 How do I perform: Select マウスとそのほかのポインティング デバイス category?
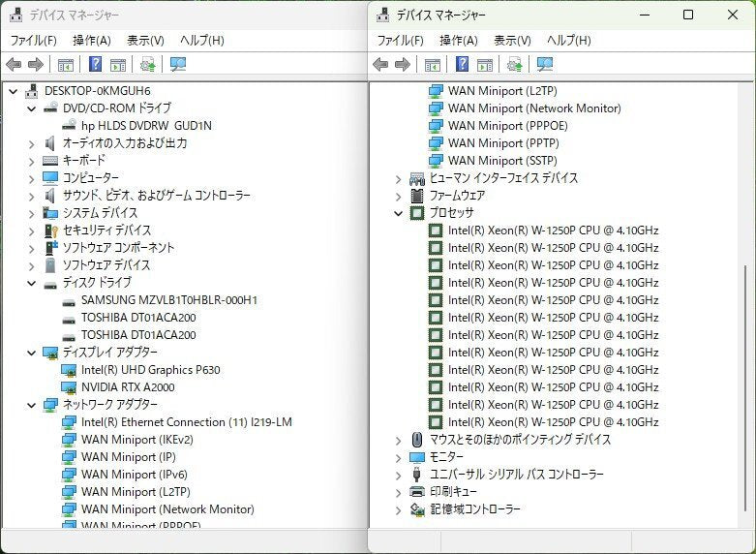(520, 440)
